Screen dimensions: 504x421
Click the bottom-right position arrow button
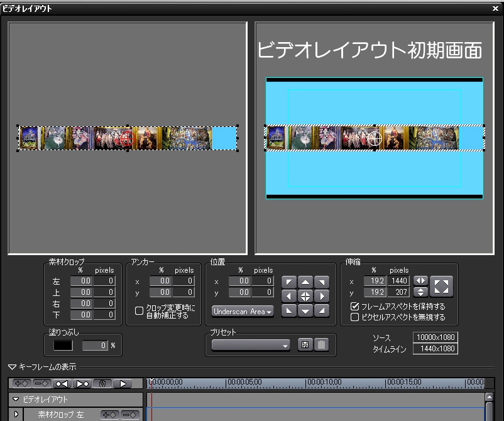pos(321,310)
